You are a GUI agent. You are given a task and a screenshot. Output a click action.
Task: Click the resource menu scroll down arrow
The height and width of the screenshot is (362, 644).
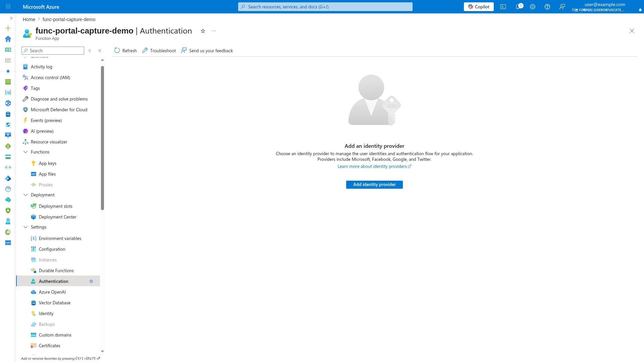coord(102,352)
